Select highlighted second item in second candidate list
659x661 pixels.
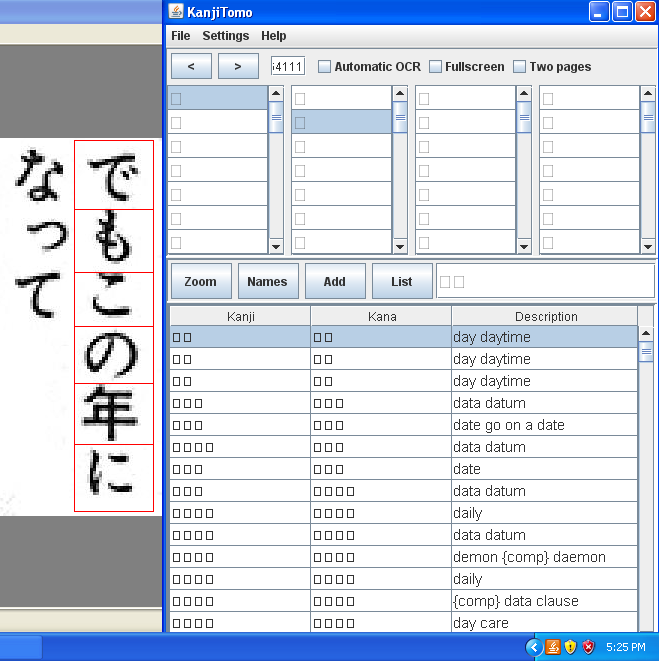pos(342,122)
